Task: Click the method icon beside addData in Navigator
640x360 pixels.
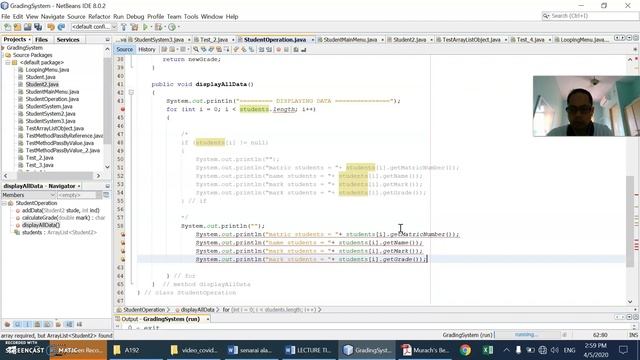Action: tap(18, 211)
